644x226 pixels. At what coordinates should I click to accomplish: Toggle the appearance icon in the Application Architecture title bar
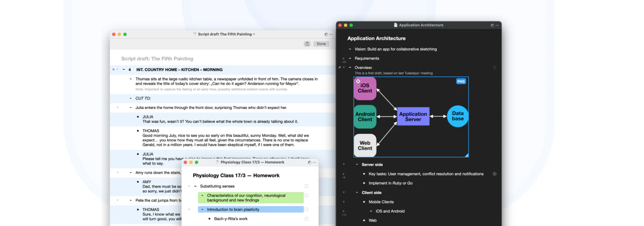(492, 25)
